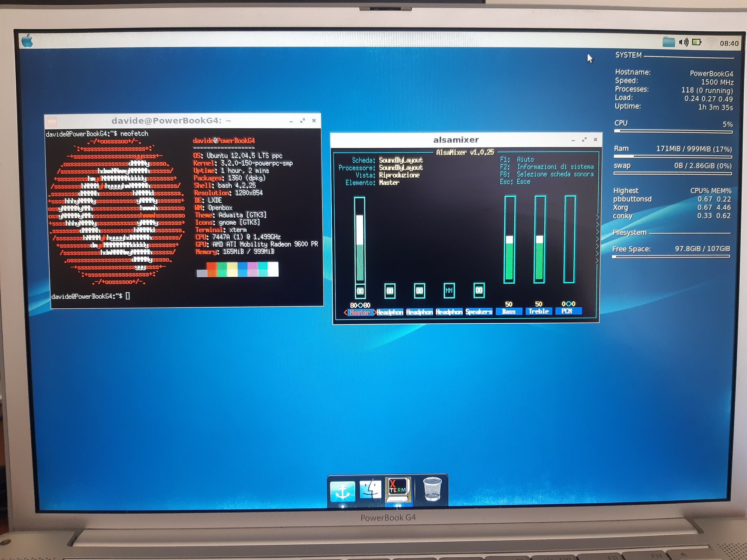Click the "WM: Openbox" line
747x560 pixels.
213,208
